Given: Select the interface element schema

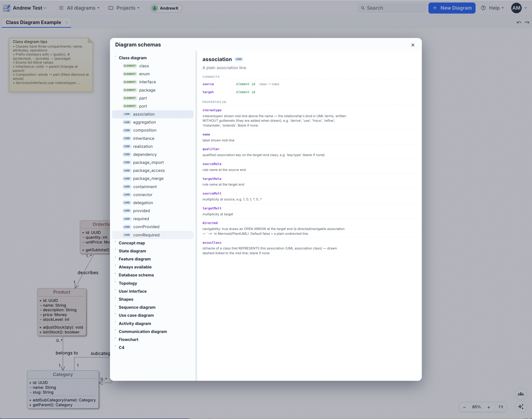Looking at the screenshot, I should tap(153, 82).
